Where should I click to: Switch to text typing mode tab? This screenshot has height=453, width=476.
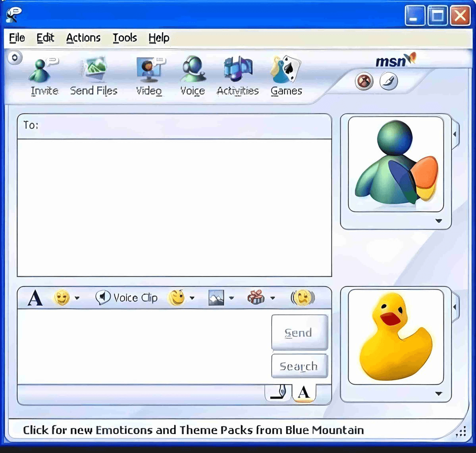tap(304, 392)
